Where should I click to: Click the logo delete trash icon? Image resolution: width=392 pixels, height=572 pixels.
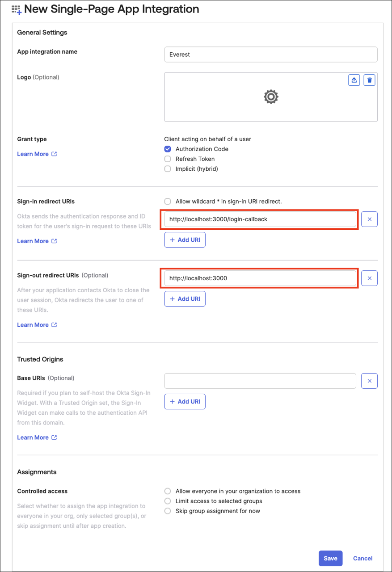pyautogui.click(x=369, y=80)
